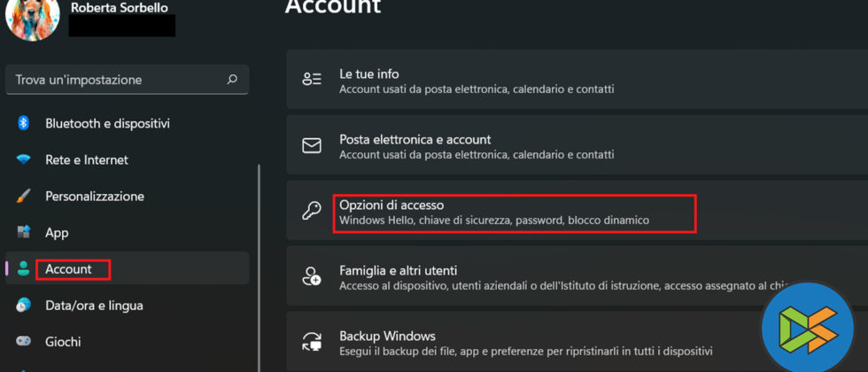Click the search magnifier icon
This screenshot has height=372, width=868.
pyautogui.click(x=232, y=80)
